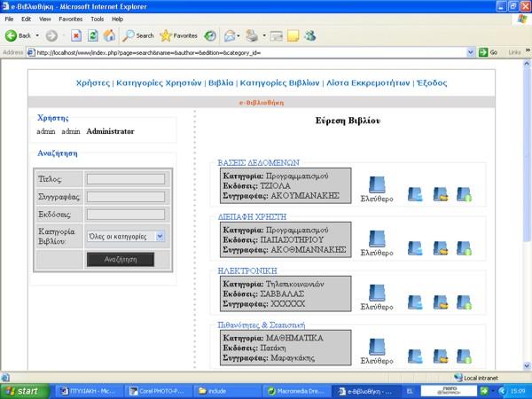Click the green-dot book icon for ΔΙΕΠΑΦΗ ΧΡΗΣΤΗ
Viewport: 532px width, 399px height.
pyautogui.click(x=464, y=248)
